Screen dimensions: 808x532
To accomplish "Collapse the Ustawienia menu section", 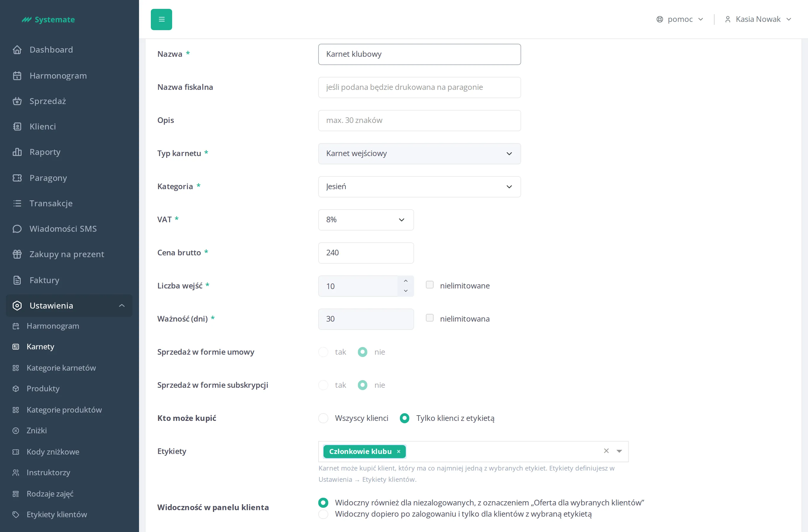I will [69, 306].
